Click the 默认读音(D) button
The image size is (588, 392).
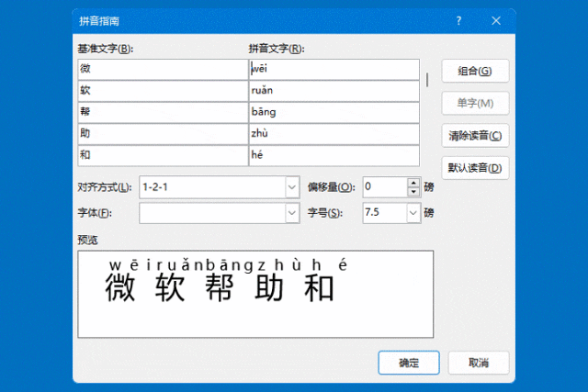point(475,167)
